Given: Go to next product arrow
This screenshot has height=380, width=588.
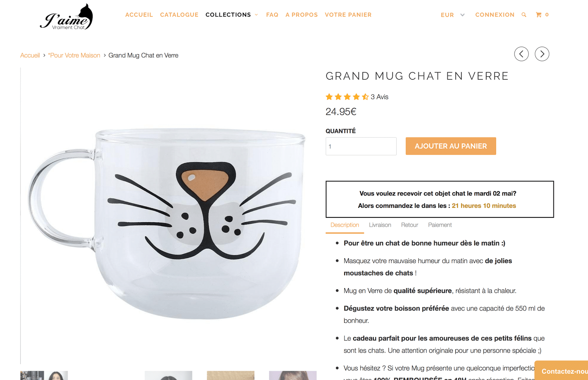Looking at the screenshot, I should coord(542,54).
